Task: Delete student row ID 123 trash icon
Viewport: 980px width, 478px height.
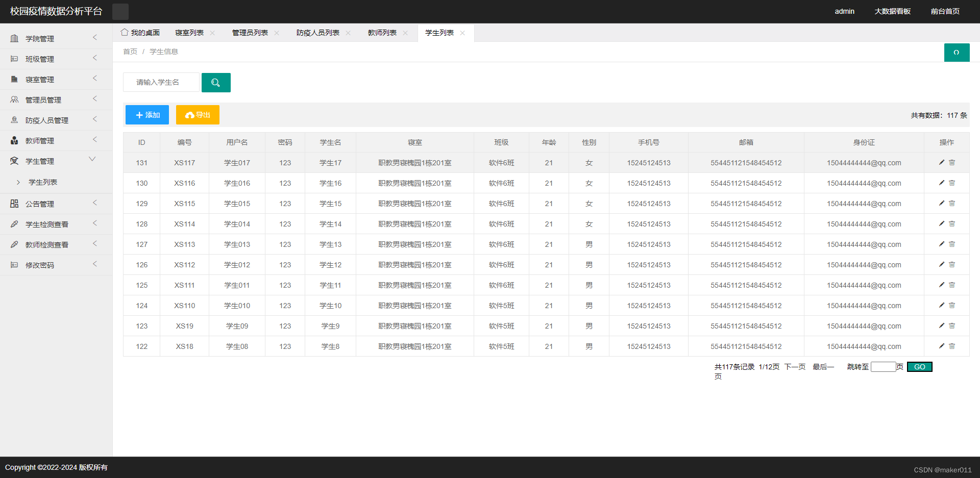Action: 952,326
